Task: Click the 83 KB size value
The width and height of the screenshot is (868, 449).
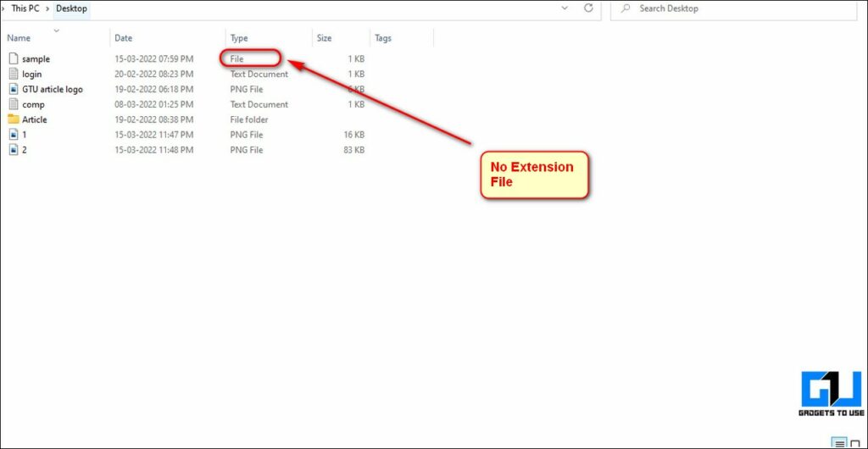Action: [353, 150]
